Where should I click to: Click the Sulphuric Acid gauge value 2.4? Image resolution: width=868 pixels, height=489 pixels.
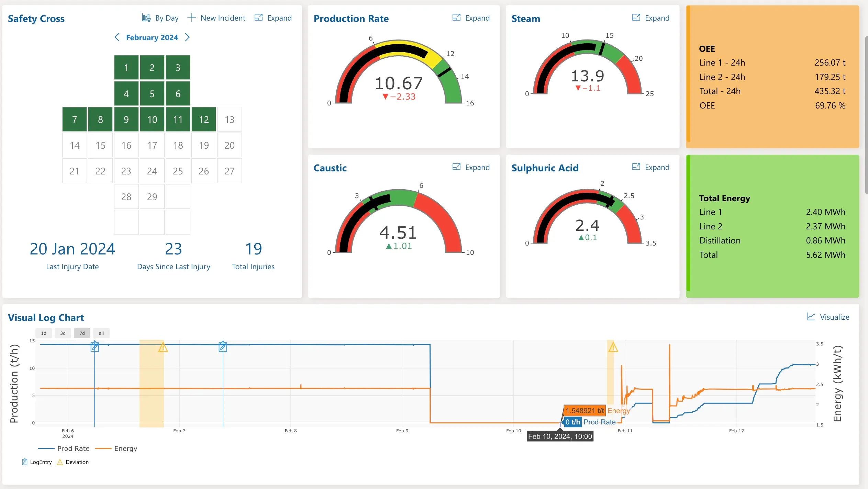pos(587,226)
